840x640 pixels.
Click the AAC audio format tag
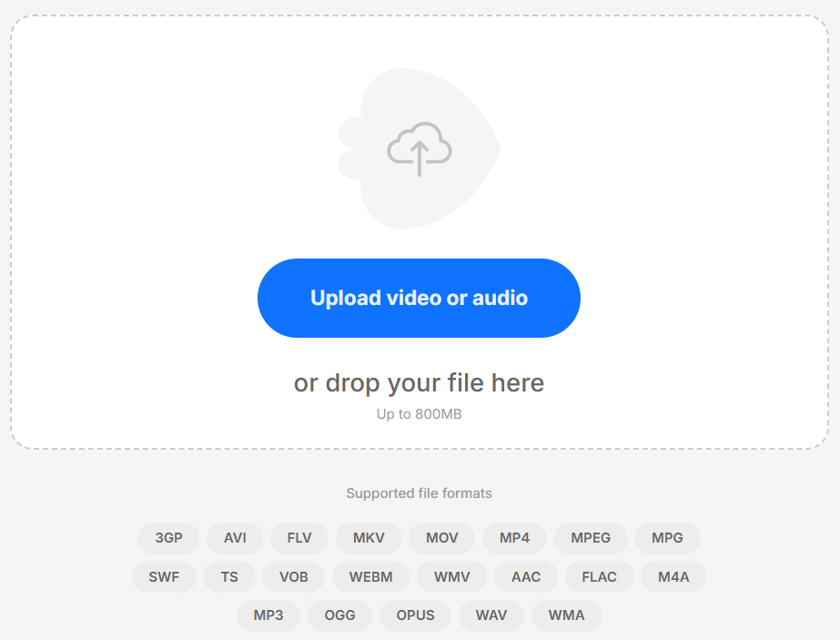tap(526, 577)
